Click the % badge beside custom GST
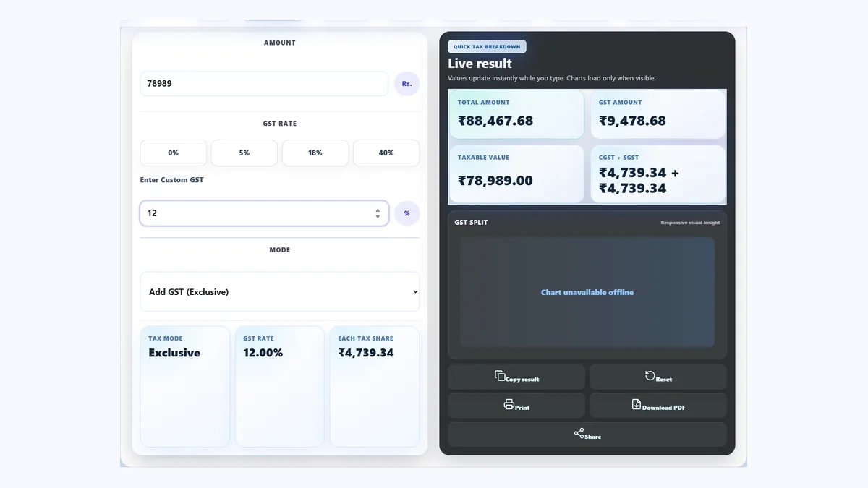Screen dimensions: 868x488 tap(407, 213)
